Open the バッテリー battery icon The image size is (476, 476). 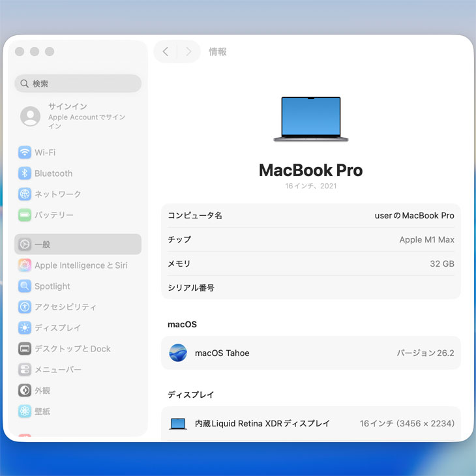click(25, 215)
